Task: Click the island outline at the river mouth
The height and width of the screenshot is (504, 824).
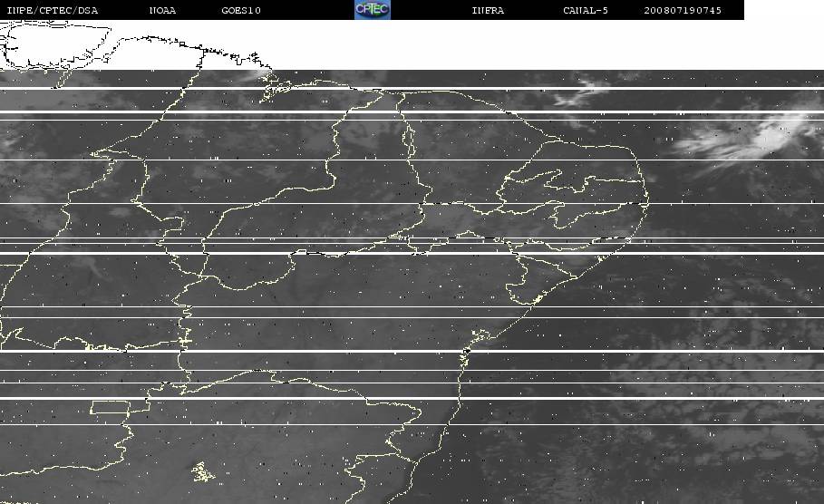Action: 273,90
